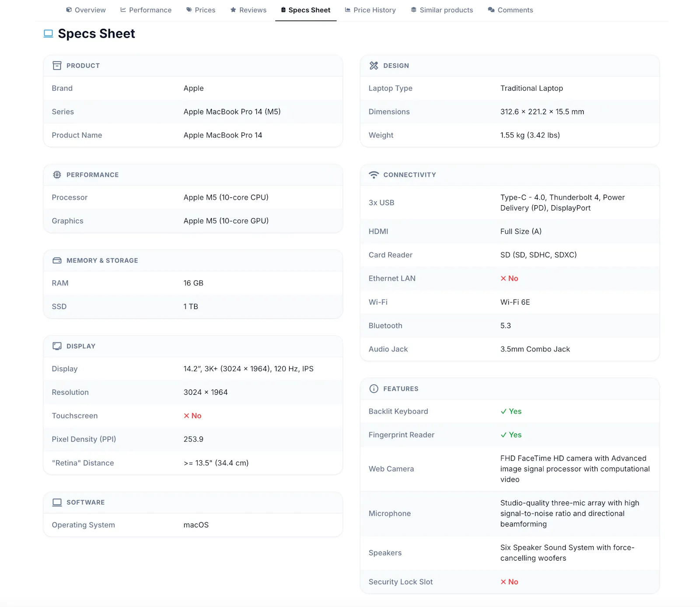Viewport: 700px width, 607px height.
Task: Click the 'Apple M5 (10-core CPU)' processor value
Action: point(226,197)
